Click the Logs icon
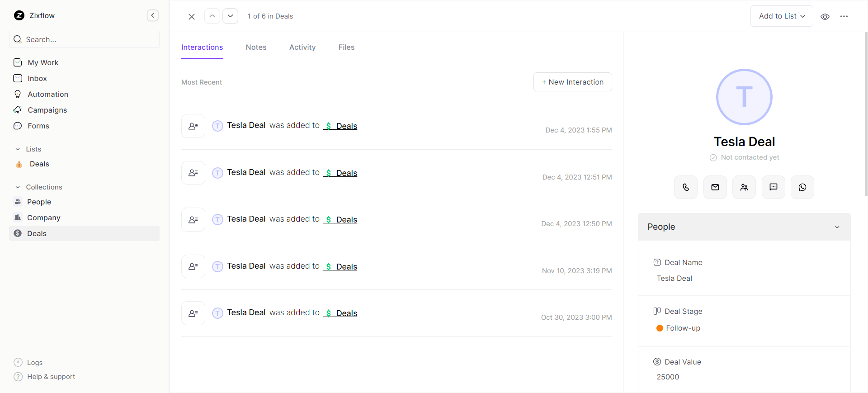Viewport: 868px width, 393px height. 18,362
